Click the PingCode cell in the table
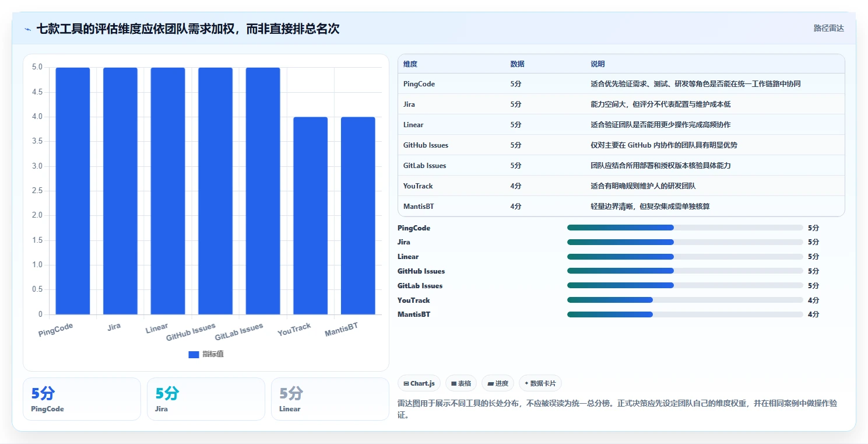This screenshot has width=868, height=444. (x=419, y=84)
